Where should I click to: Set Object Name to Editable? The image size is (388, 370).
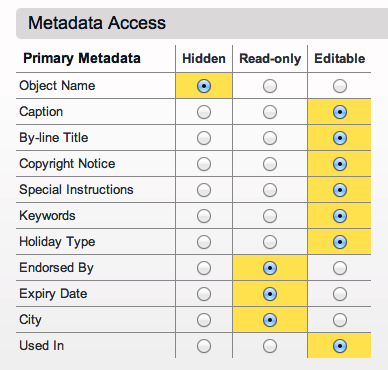[x=340, y=86]
